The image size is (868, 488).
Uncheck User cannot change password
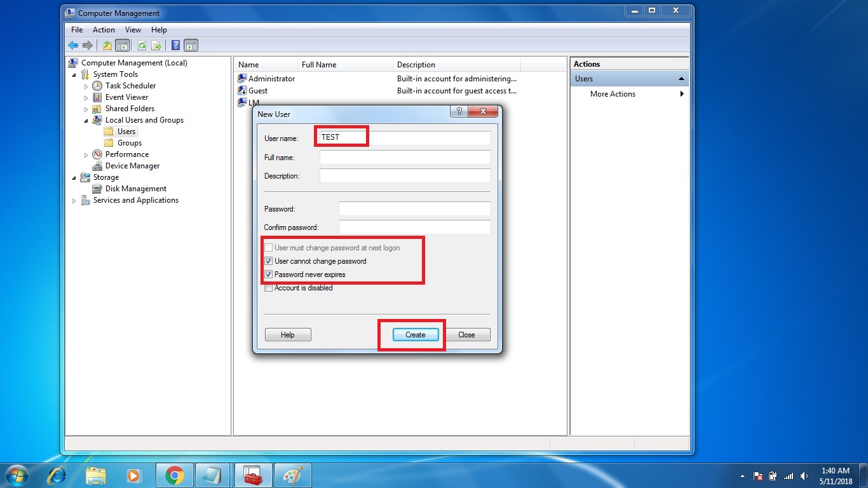tap(269, 261)
